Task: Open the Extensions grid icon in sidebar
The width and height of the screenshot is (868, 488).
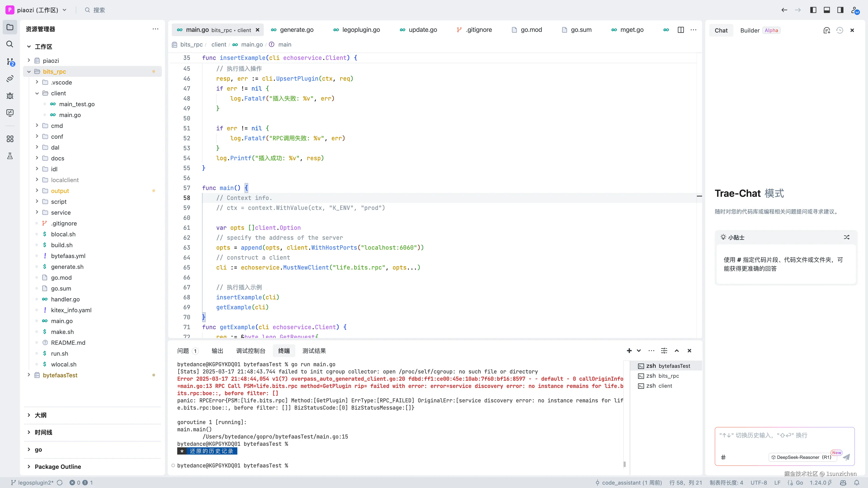Action: click(x=10, y=139)
